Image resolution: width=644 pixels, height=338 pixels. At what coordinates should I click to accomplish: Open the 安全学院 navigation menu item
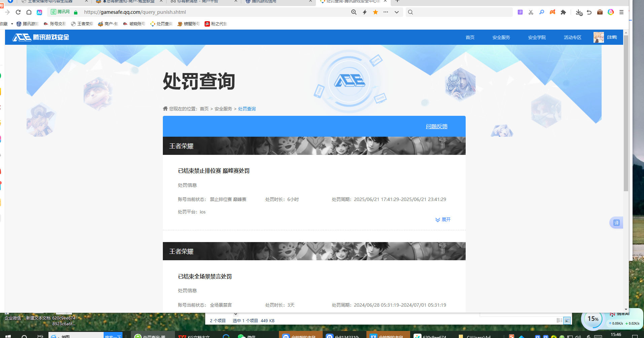point(537,37)
